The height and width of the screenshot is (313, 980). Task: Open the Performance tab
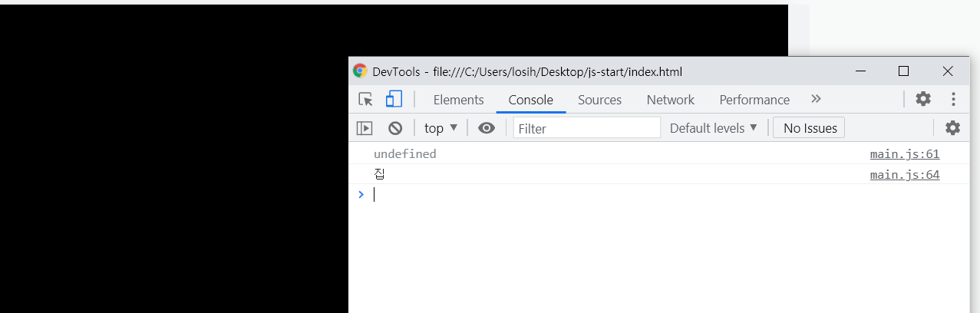point(754,100)
